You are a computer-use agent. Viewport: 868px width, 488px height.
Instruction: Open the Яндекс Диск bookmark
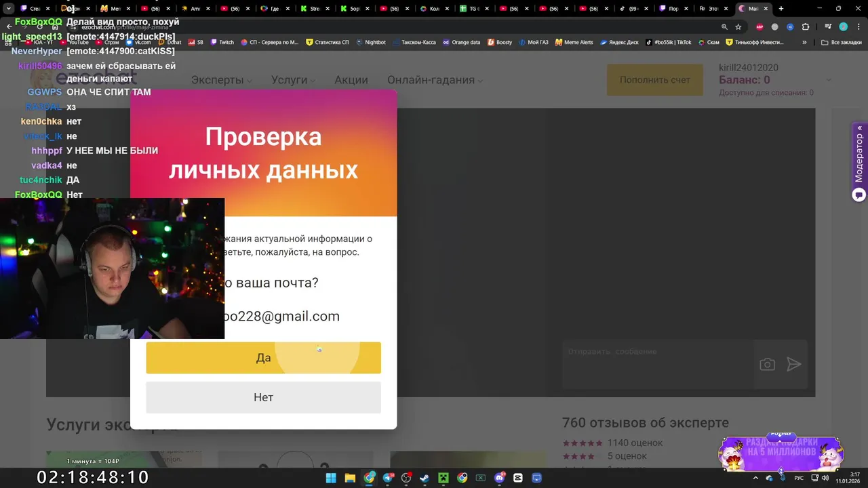click(619, 42)
